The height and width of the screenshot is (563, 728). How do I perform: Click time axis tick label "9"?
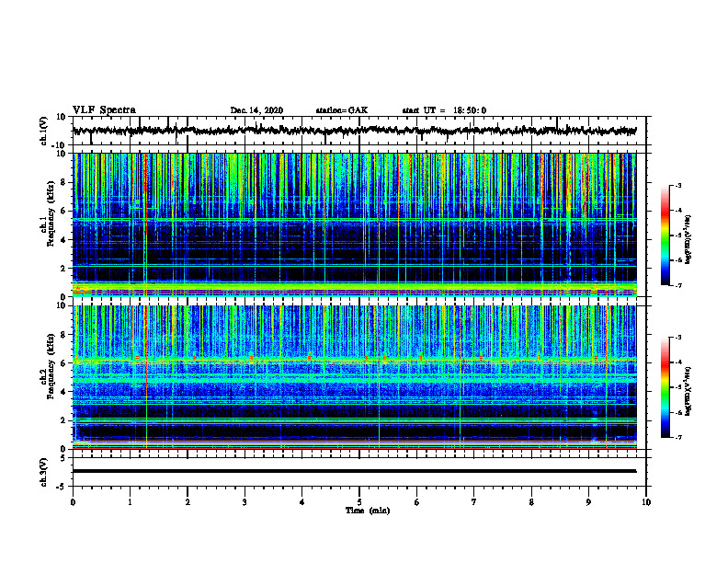tap(588, 502)
